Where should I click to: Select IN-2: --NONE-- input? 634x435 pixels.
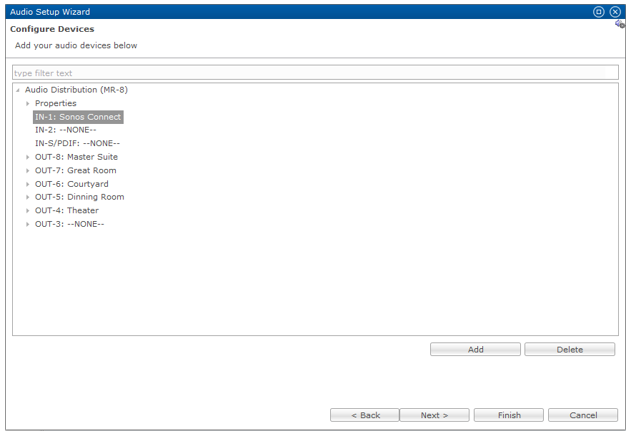[x=66, y=130]
